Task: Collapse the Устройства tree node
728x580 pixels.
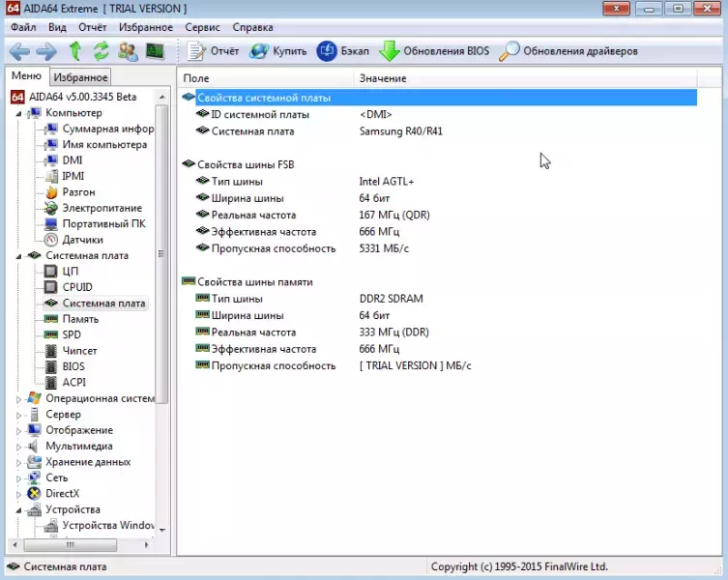Action: 18,509
